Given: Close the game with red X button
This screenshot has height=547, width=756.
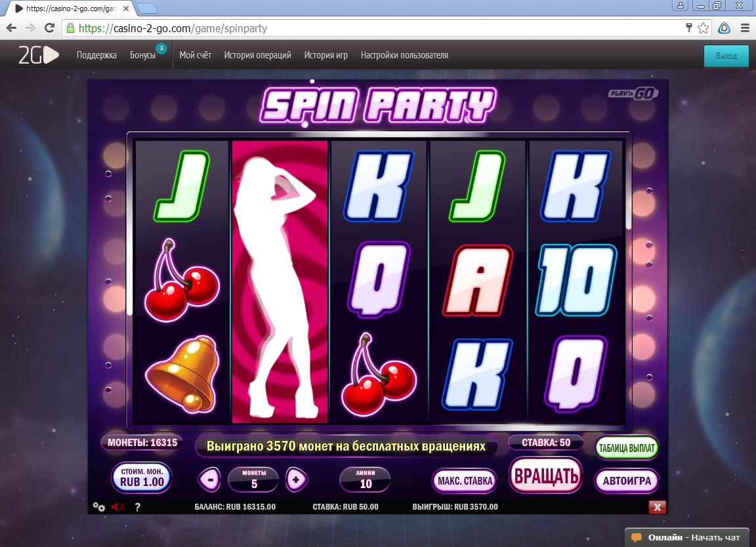Looking at the screenshot, I should click(657, 506).
